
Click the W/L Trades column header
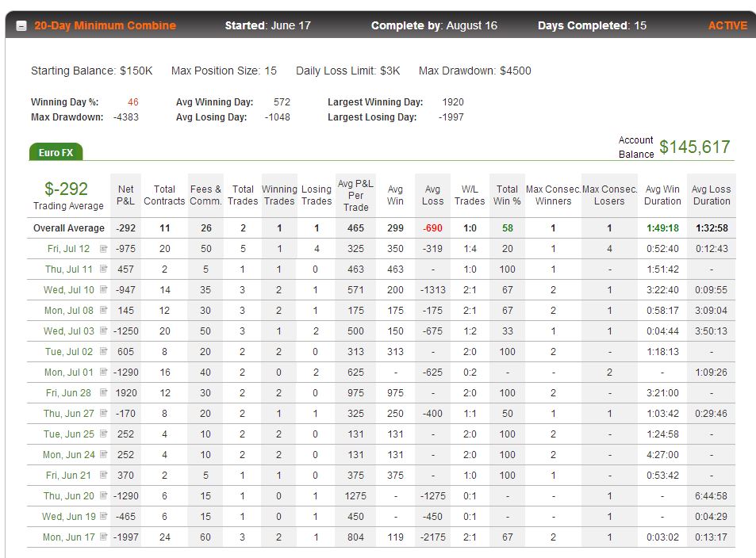(470, 195)
